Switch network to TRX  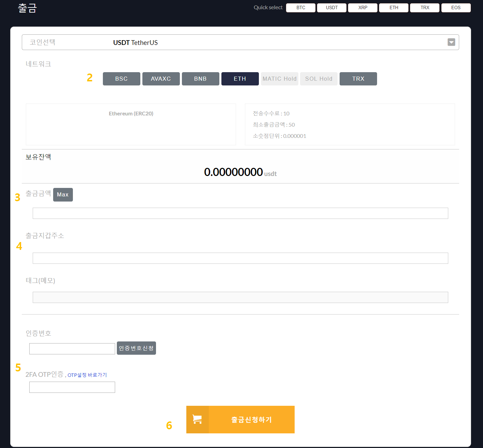[x=358, y=79]
